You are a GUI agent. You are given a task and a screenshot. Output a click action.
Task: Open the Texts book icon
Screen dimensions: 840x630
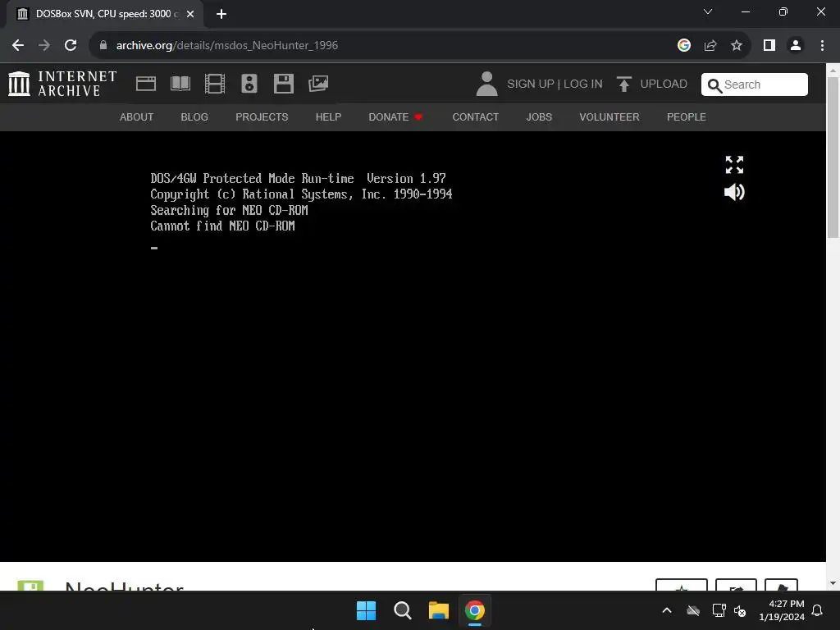pyautogui.click(x=180, y=84)
